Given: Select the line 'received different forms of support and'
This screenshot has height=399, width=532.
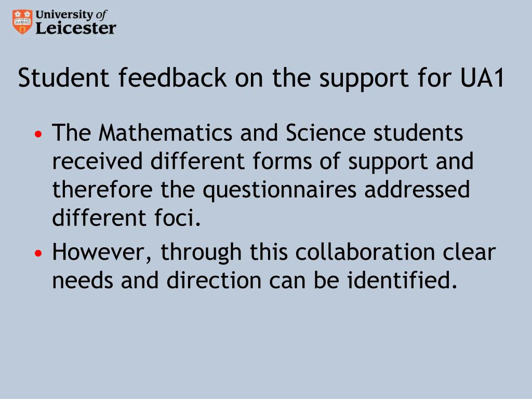Looking at the screenshot, I should pos(262,162).
